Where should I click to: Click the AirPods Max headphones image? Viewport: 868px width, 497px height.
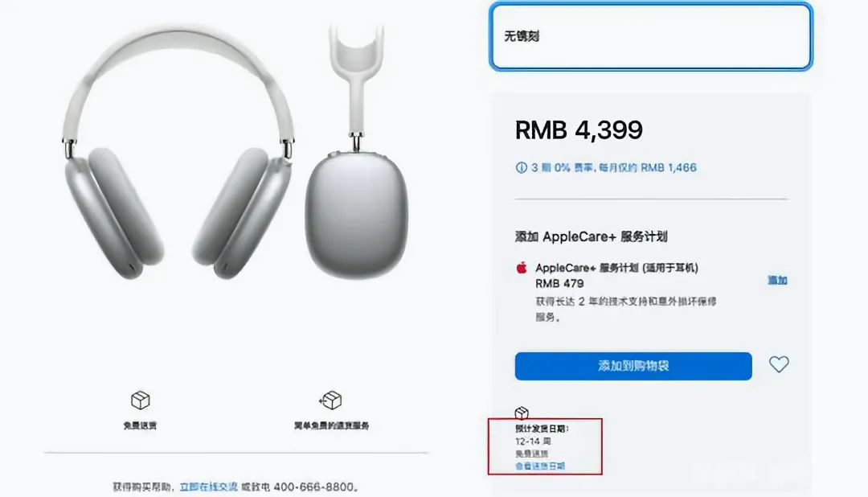(x=178, y=155)
